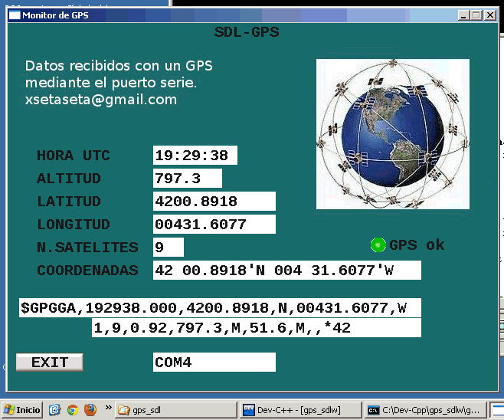
Task: Click the COM4 serial port field
Action: [214, 363]
